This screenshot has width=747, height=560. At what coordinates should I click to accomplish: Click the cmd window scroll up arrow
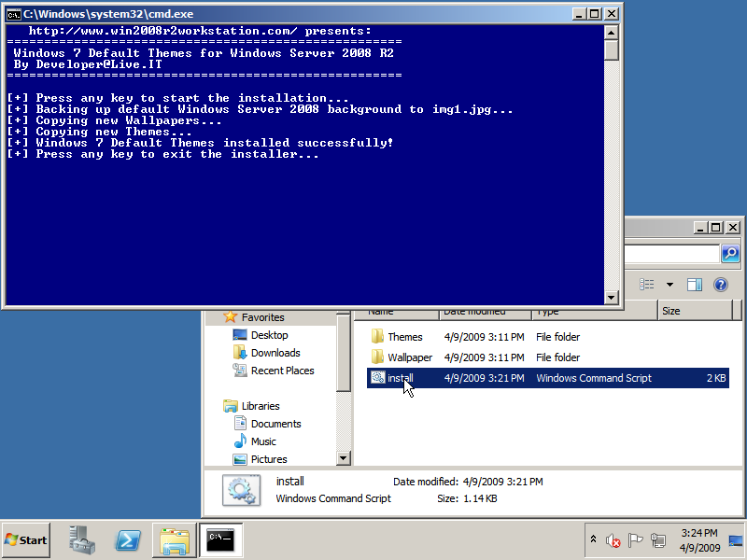[x=612, y=33]
